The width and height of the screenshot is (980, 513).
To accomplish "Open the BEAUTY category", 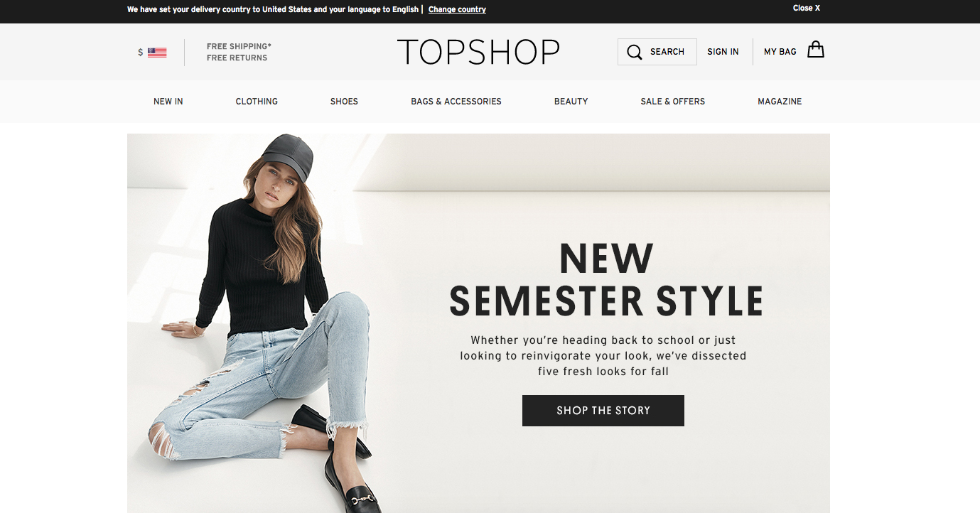I will coord(571,102).
